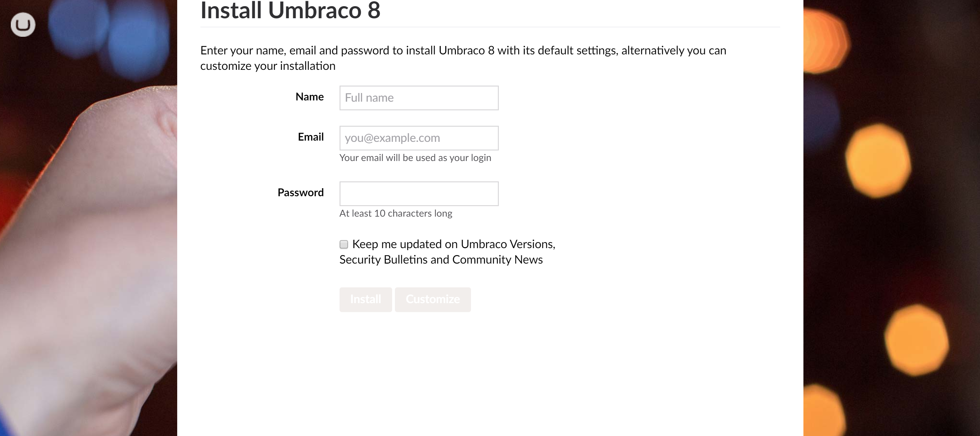Viewport: 980px width, 436px height.
Task: Click the Install button
Action: tap(366, 299)
